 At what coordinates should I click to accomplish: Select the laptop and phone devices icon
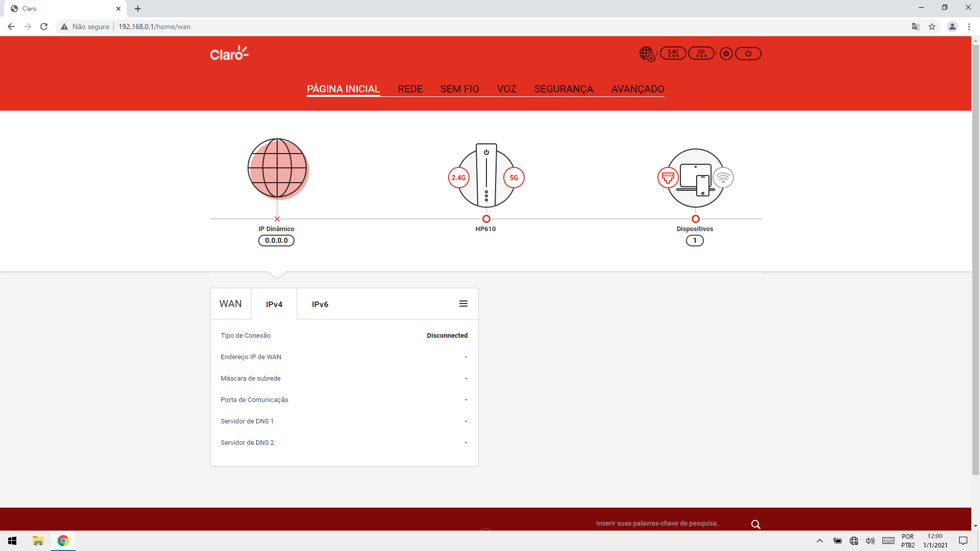click(x=695, y=179)
